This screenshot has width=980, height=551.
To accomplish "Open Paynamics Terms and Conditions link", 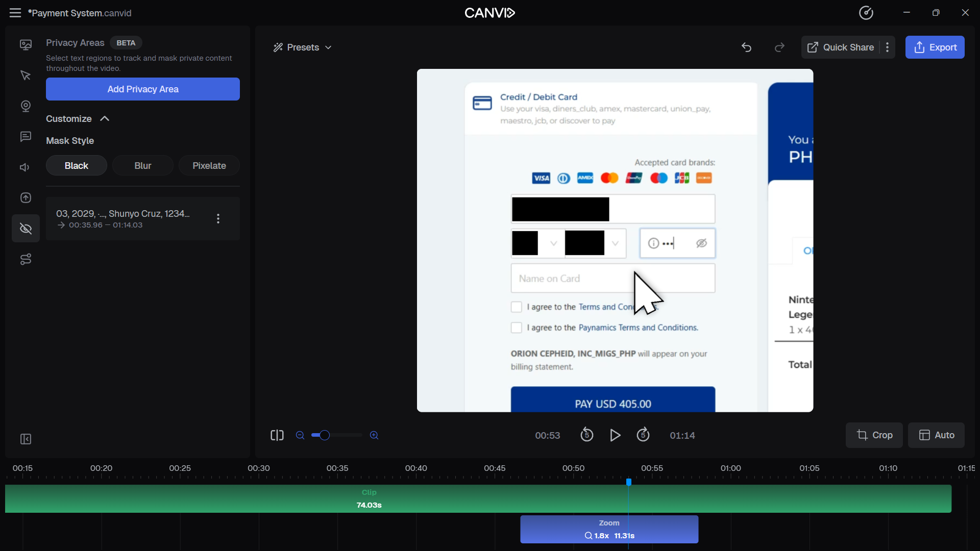I will 638,328.
